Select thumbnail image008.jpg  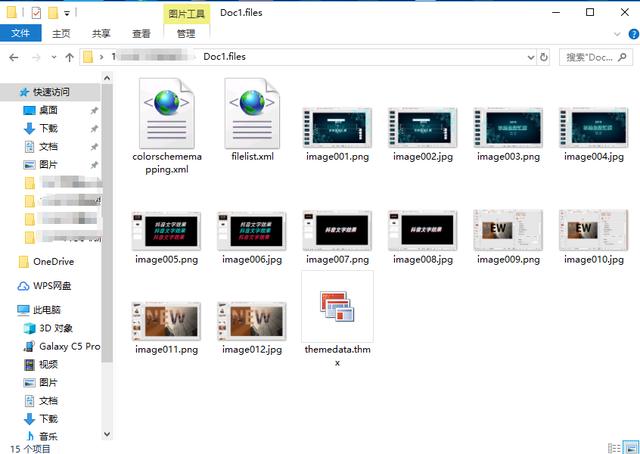(x=422, y=230)
